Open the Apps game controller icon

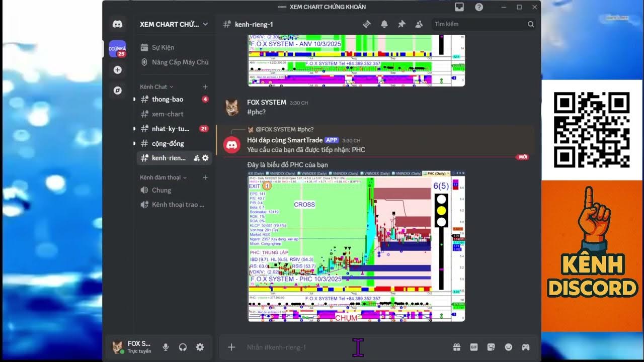[x=525, y=347]
